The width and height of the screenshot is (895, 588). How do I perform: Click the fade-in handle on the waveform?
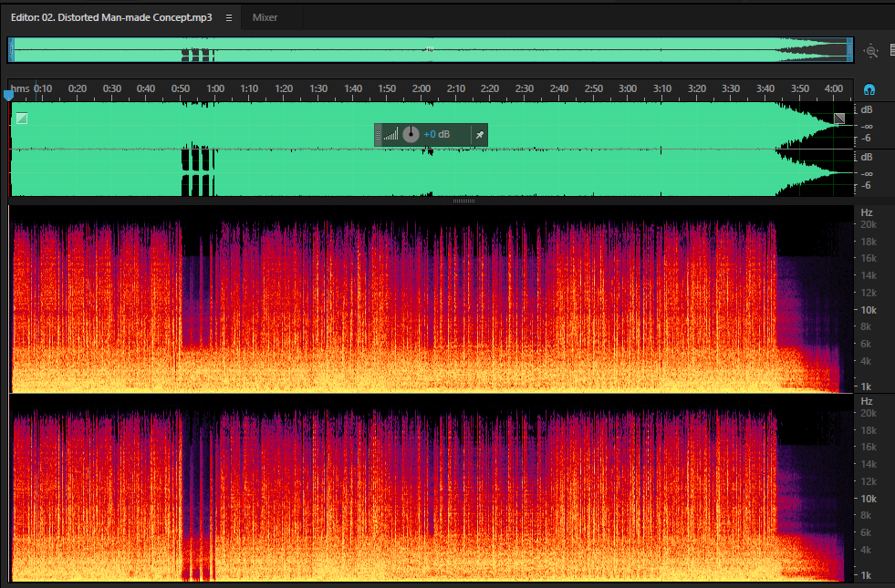[x=22, y=119]
